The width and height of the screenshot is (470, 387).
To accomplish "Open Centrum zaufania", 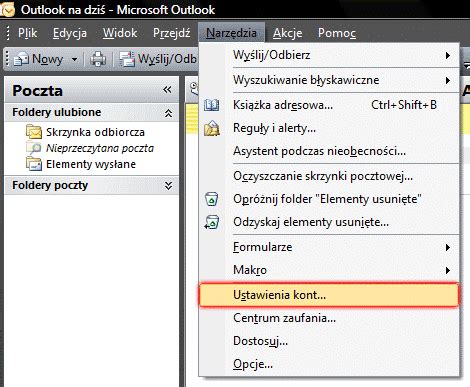I will pos(329,318).
